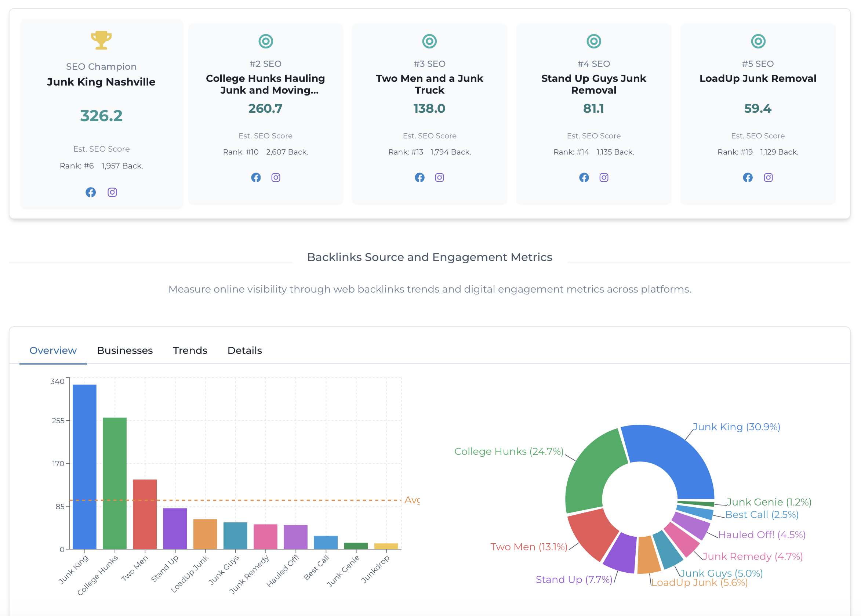Click the #2 SEO target icon
The height and width of the screenshot is (616, 861).
coord(266,41)
